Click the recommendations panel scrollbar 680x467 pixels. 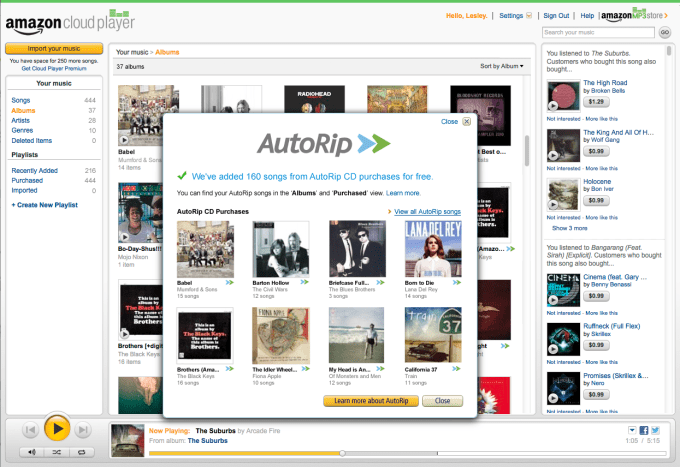669,50
